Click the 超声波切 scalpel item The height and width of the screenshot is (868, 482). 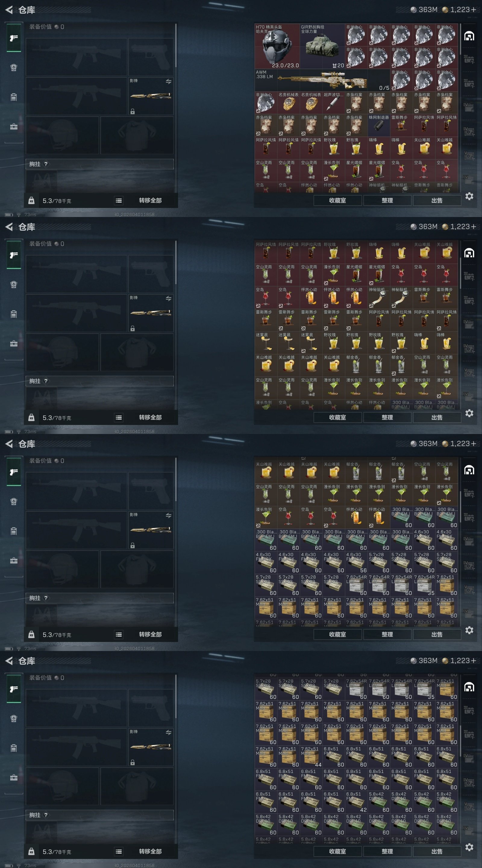333,103
